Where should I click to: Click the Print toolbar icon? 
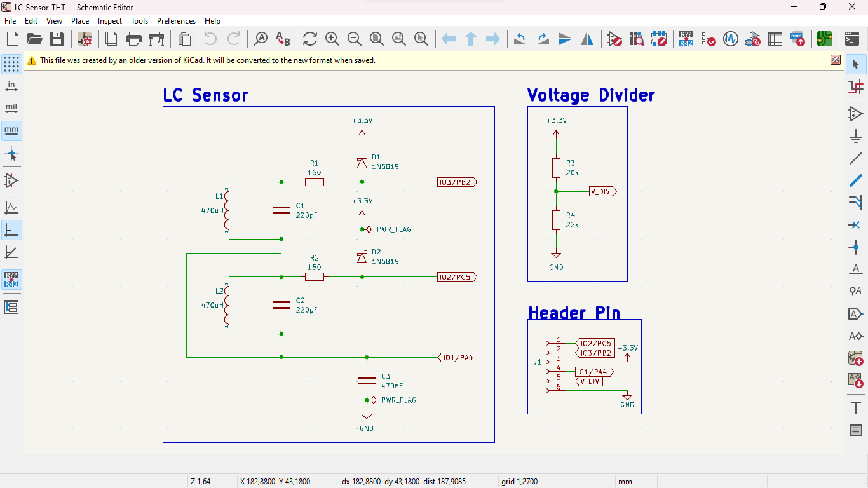(x=133, y=39)
